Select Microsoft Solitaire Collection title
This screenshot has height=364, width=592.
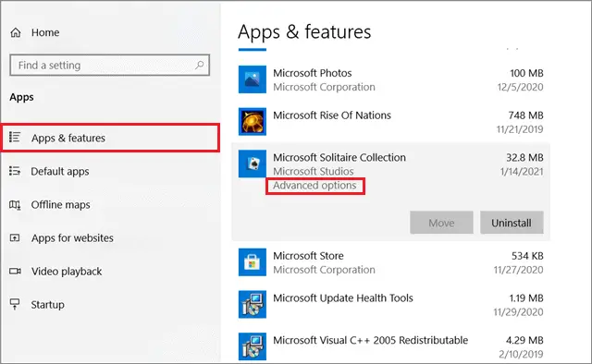(339, 157)
